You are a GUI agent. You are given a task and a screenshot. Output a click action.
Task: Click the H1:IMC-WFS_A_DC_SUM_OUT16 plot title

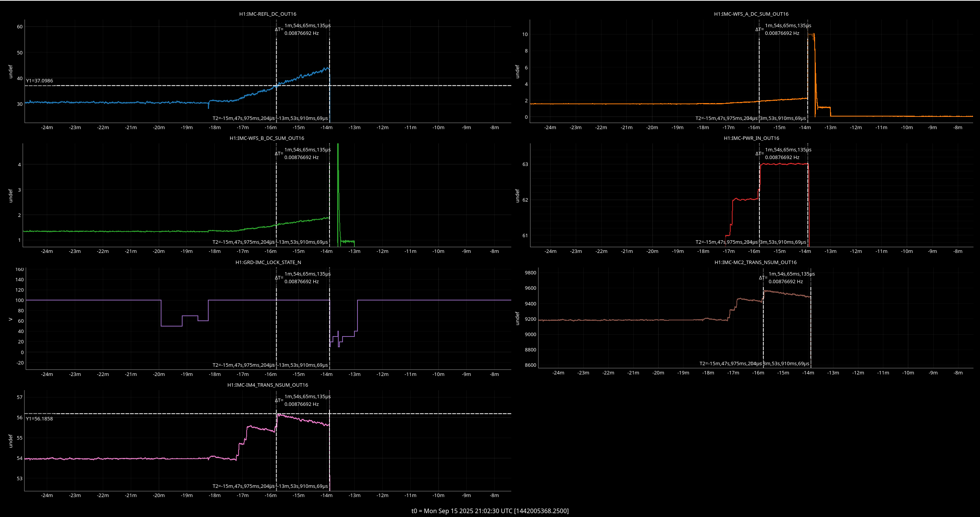coord(751,14)
